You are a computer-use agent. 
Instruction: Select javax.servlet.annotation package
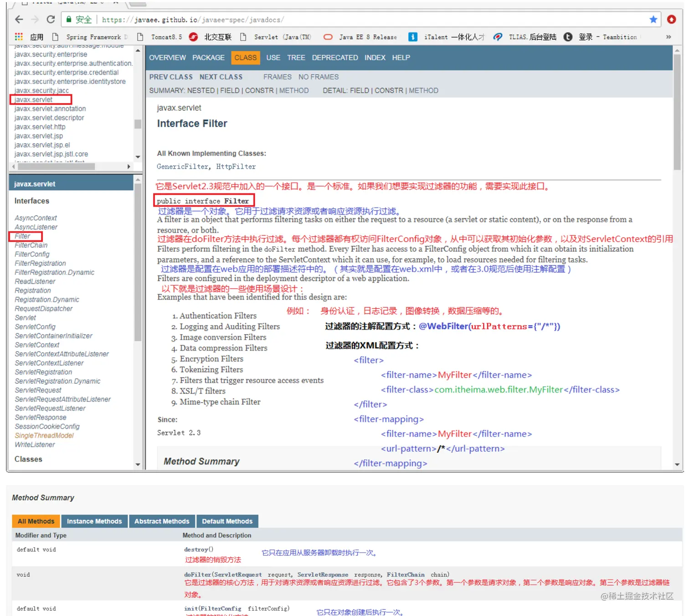50,109
